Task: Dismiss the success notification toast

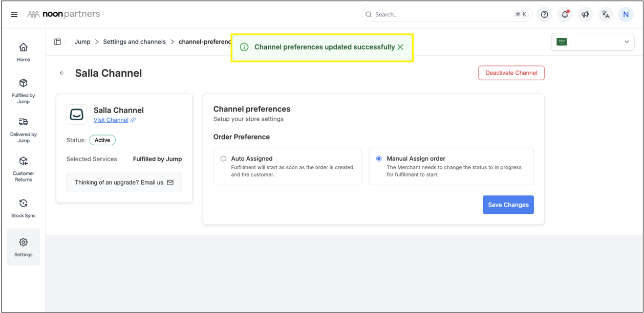Action: click(x=400, y=47)
